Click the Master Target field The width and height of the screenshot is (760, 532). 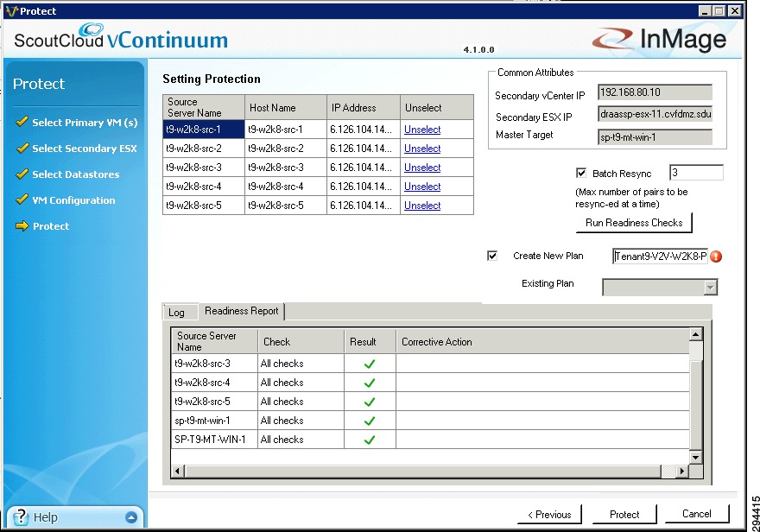click(655, 137)
